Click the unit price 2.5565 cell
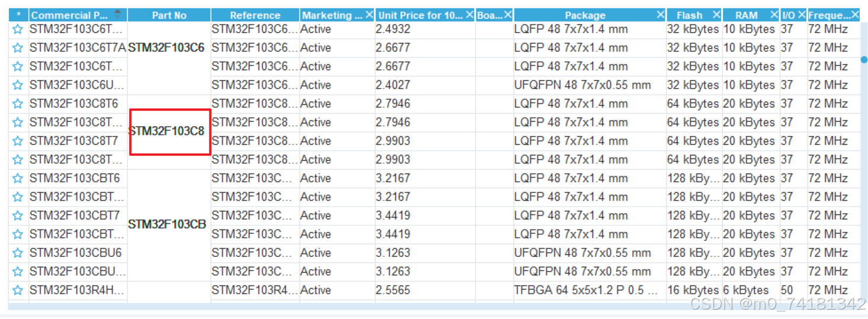Image resolution: width=868 pixels, height=319 pixels. coord(425,290)
